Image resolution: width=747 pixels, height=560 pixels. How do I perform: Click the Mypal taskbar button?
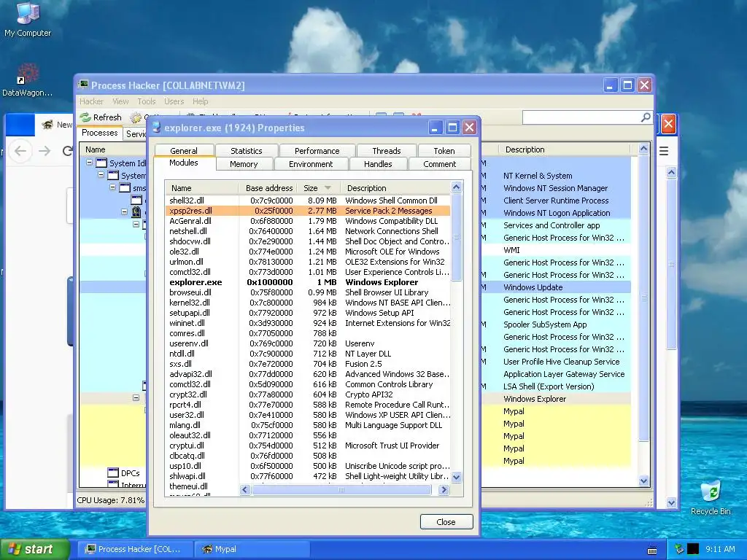coord(252,549)
